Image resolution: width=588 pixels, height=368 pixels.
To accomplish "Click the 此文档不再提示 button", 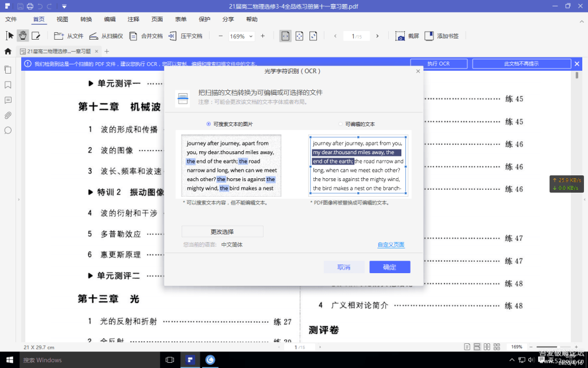I will coord(521,64).
